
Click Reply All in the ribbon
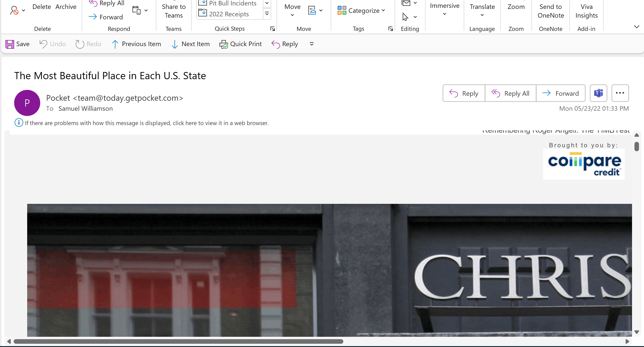coord(107,3)
